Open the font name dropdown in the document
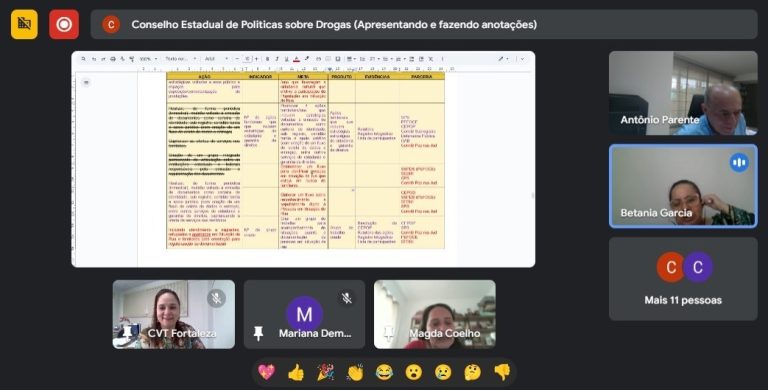This screenshot has width=768, height=390. coord(216,59)
